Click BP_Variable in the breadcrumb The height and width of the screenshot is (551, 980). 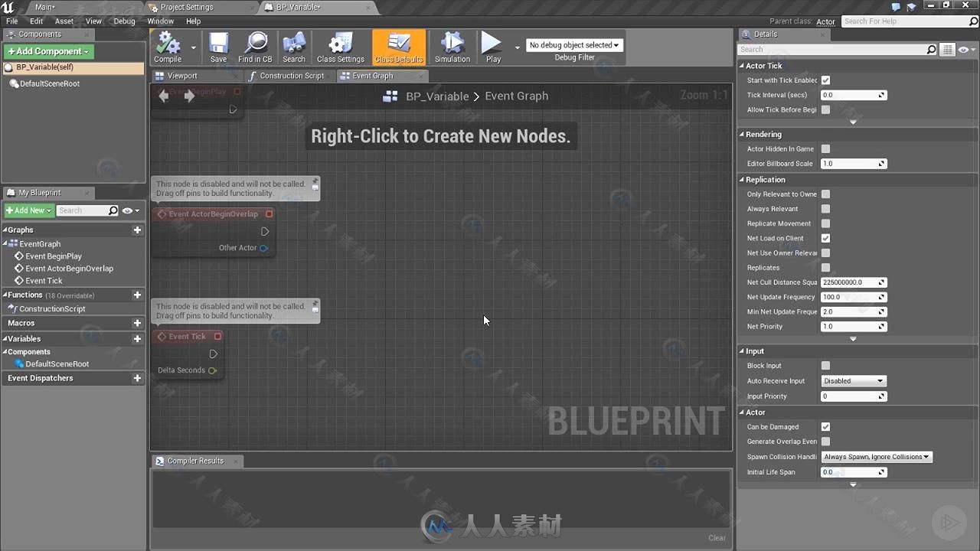(x=437, y=96)
